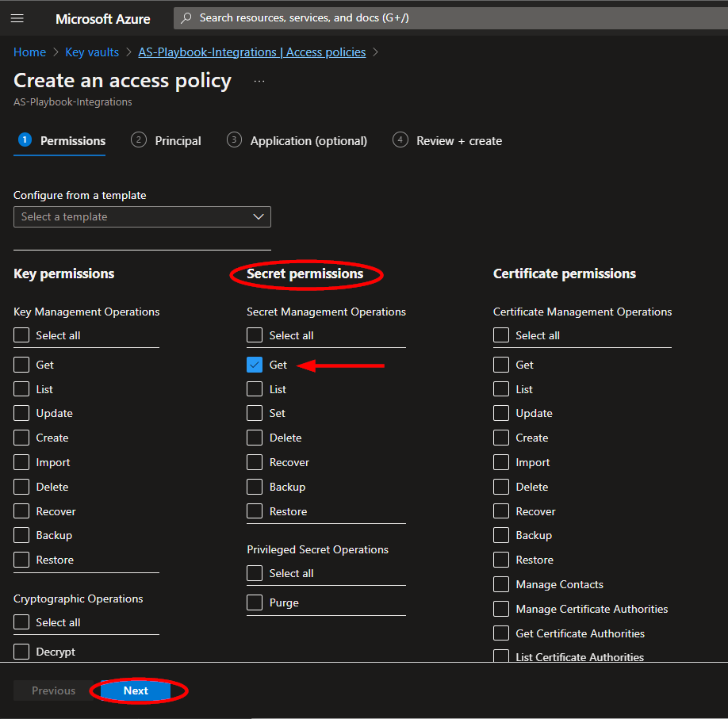The height and width of the screenshot is (719, 728).
Task: Open the Microsoft Azure home logo
Action: 102,18
